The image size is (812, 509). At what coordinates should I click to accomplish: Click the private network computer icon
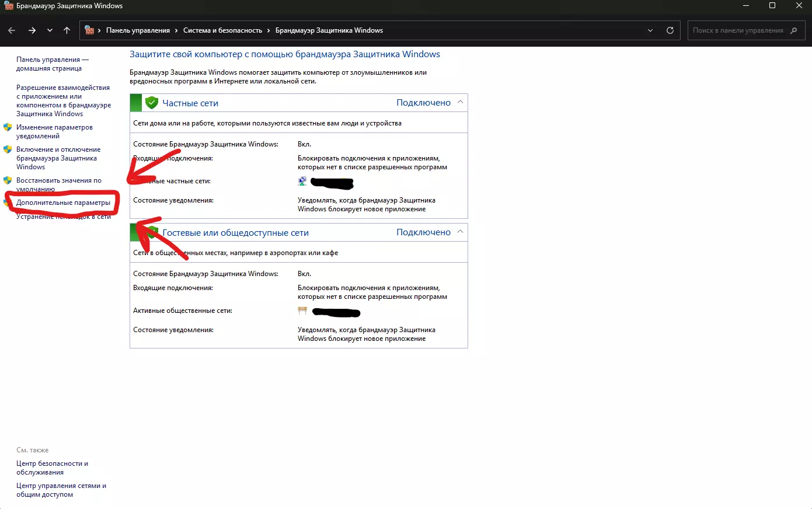click(x=302, y=181)
